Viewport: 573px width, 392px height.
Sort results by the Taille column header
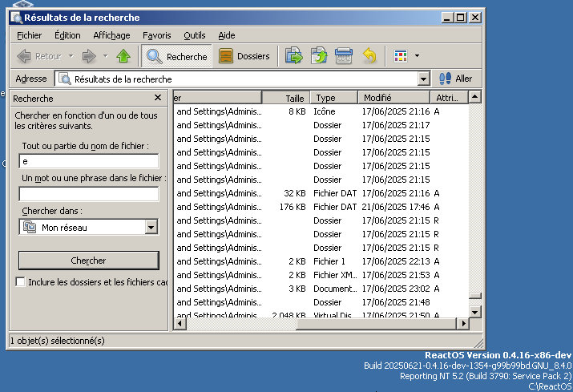(285, 98)
